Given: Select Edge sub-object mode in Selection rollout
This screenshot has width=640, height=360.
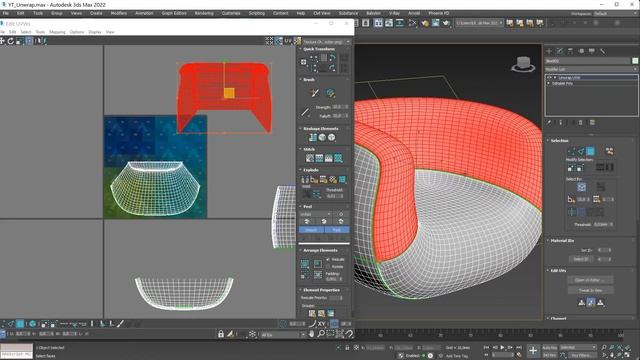Looking at the screenshot, I should pos(581,151).
